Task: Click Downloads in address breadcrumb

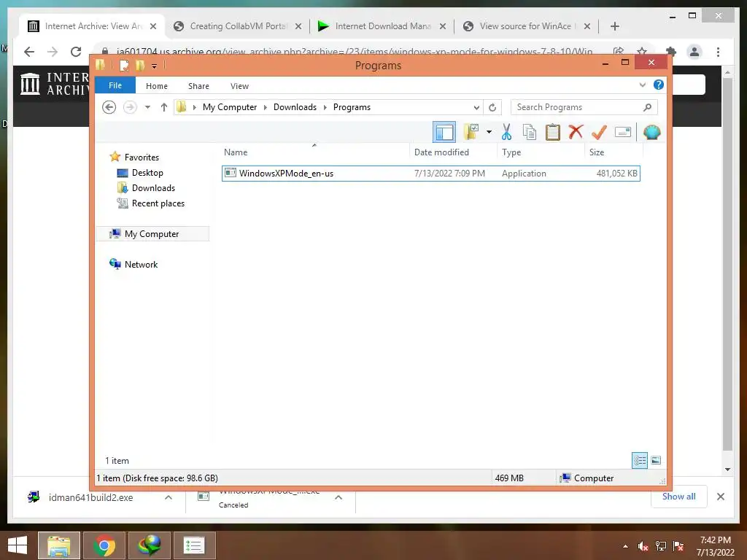Action: pos(295,107)
